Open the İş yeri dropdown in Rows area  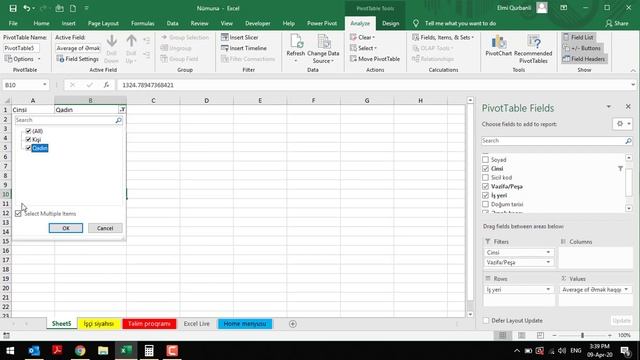click(x=548, y=289)
